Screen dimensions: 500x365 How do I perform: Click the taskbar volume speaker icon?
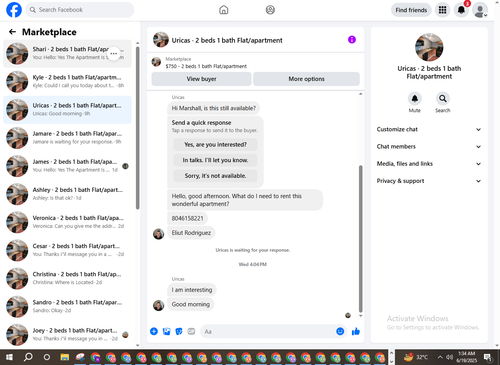click(449, 357)
